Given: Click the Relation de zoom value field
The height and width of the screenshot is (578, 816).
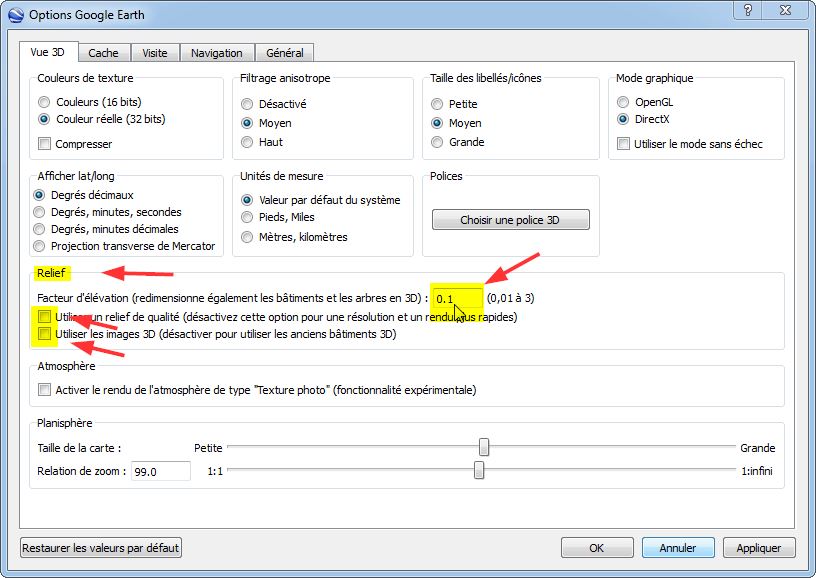Looking at the screenshot, I should click(x=160, y=471).
